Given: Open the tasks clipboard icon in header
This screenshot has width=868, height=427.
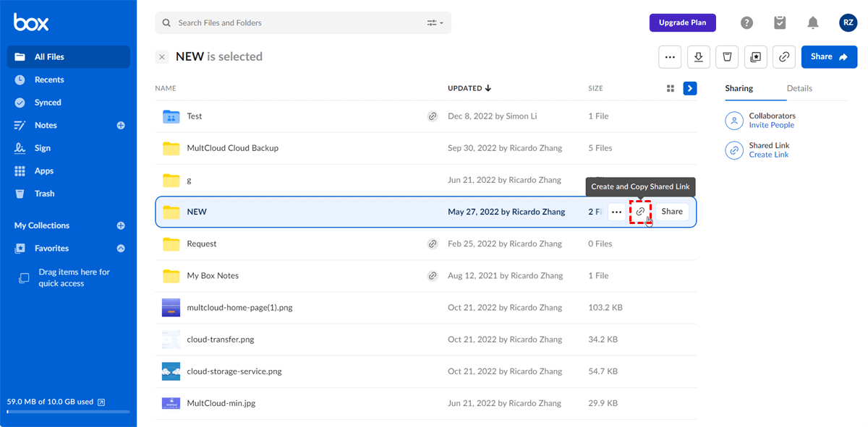Looking at the screenshot, I should pos(780,23).
